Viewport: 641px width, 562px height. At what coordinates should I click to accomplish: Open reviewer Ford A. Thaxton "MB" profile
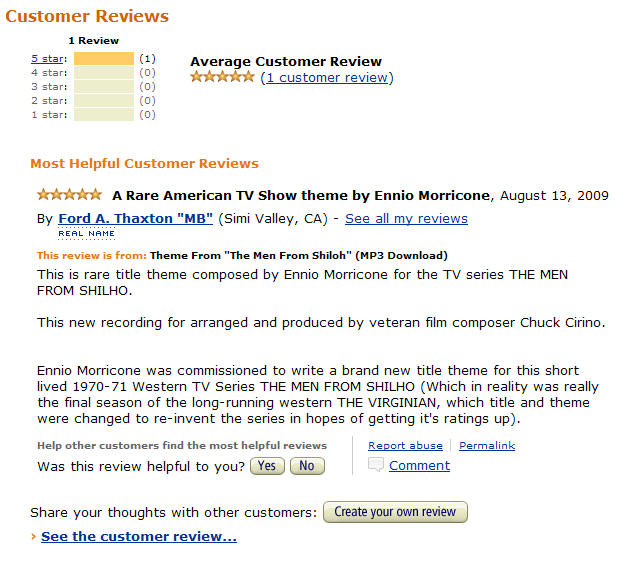[135, 218]
